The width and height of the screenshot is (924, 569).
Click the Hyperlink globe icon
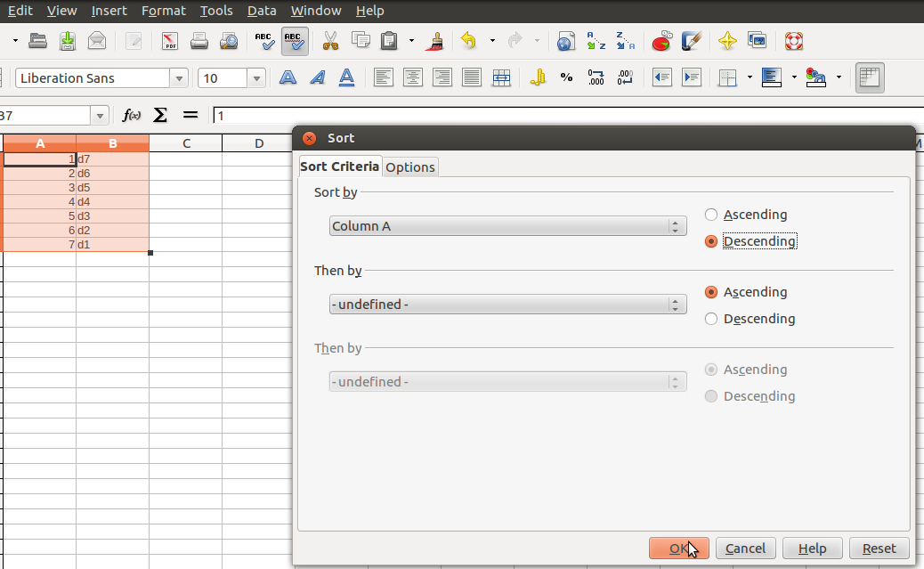[x=566, y=41]
